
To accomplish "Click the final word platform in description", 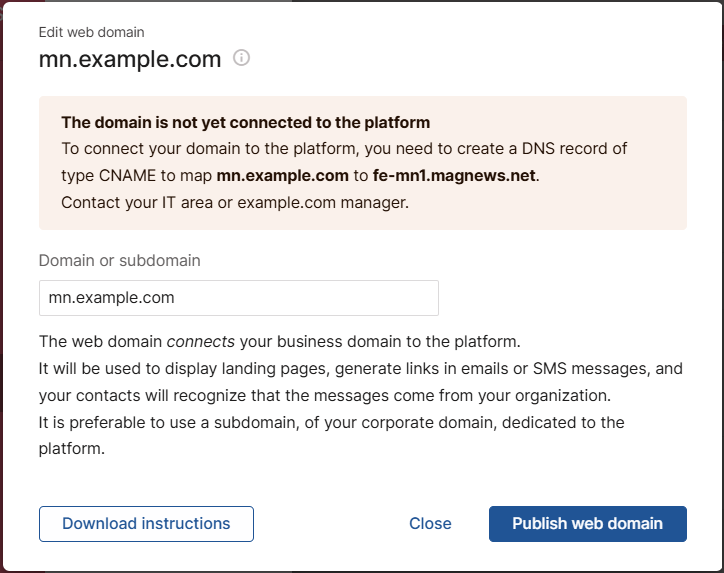I will click(71, 449).
